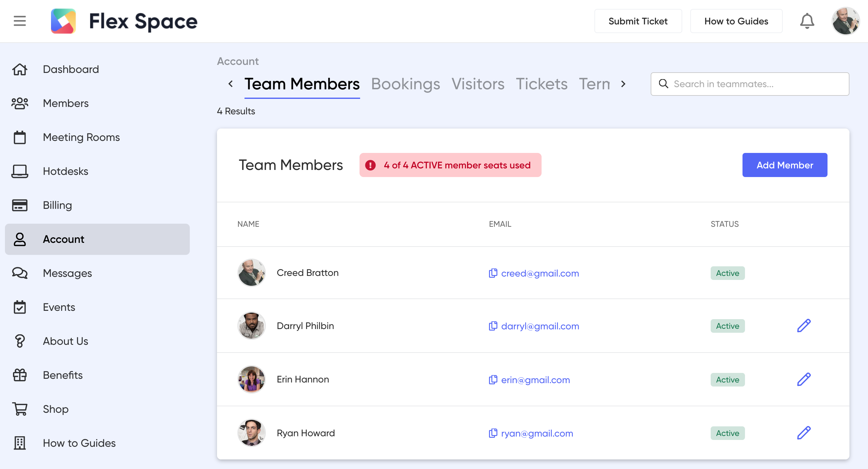This screenshot has height=469, width=868.
Task: Click the Dashboard home icon
Action: coord(19,69)
